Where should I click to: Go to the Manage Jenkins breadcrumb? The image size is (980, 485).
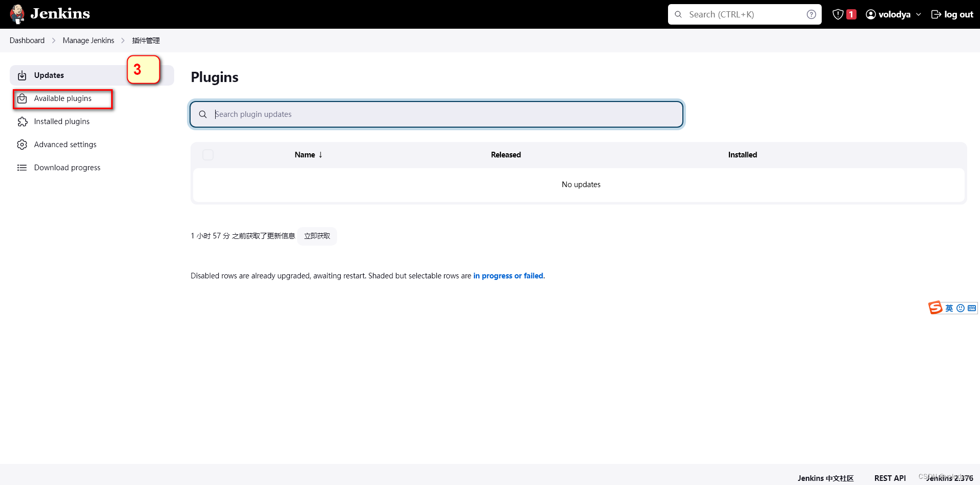point(89,41)
